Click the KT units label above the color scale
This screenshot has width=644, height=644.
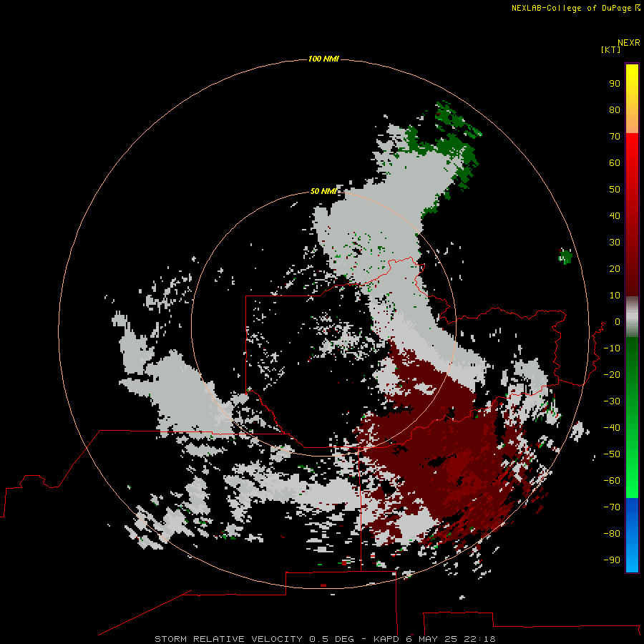point(610,50)
